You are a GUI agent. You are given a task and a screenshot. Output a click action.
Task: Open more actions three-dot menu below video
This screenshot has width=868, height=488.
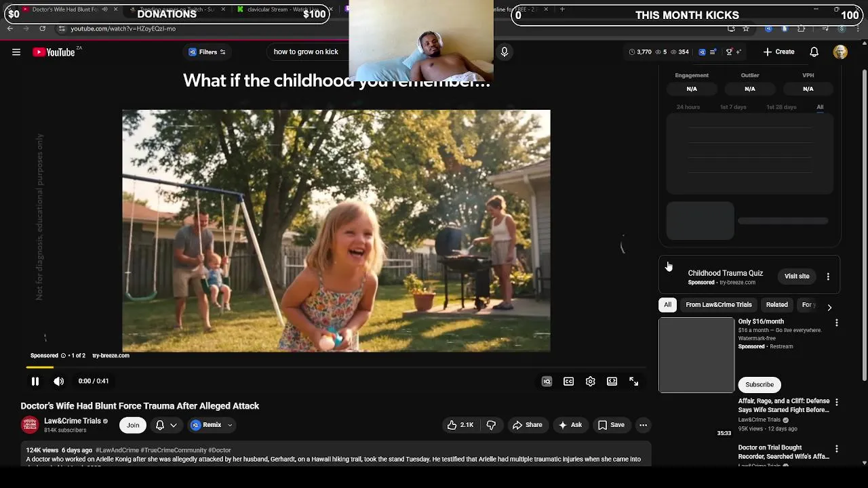click(x=644, y=425)
